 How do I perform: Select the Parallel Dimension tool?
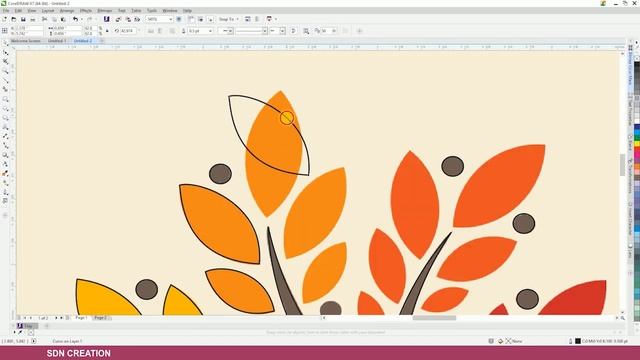click(5, 136)
